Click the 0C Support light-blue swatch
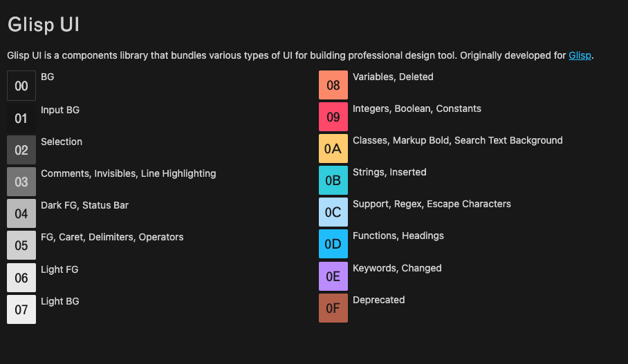628x364 pixels. [x=333, y=212]
